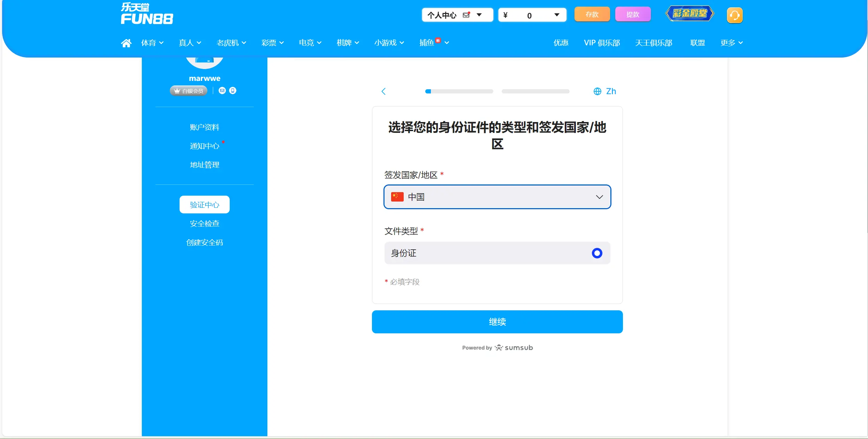The image size is (868, 439).
Task: Open the VIP 俱乐部 menu item
Action: [602, 43]
